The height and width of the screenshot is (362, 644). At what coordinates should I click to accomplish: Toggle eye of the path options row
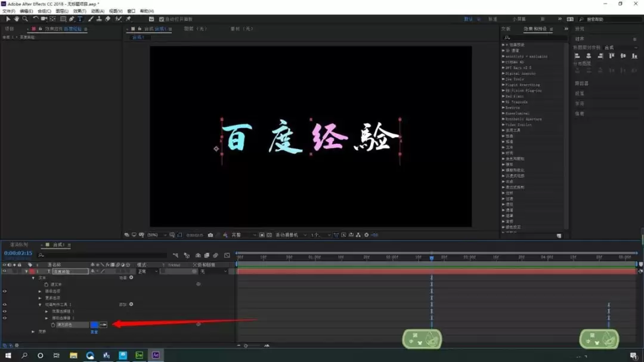click(x=5, y=291)
